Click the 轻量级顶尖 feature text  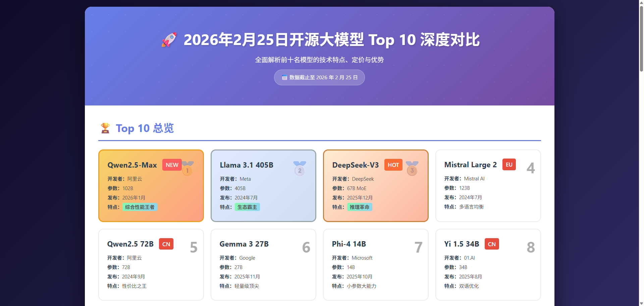click(247, 286)
